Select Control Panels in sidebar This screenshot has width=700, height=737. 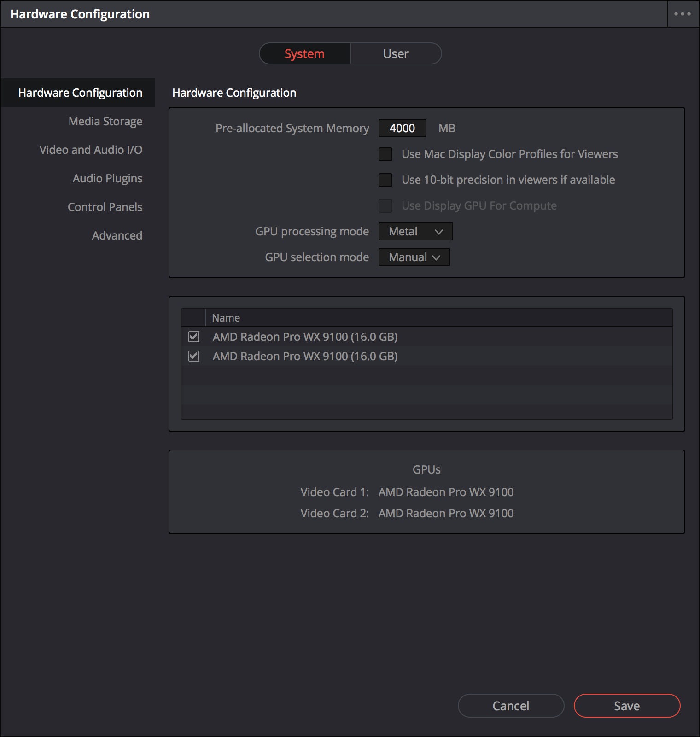coord(105,207)
